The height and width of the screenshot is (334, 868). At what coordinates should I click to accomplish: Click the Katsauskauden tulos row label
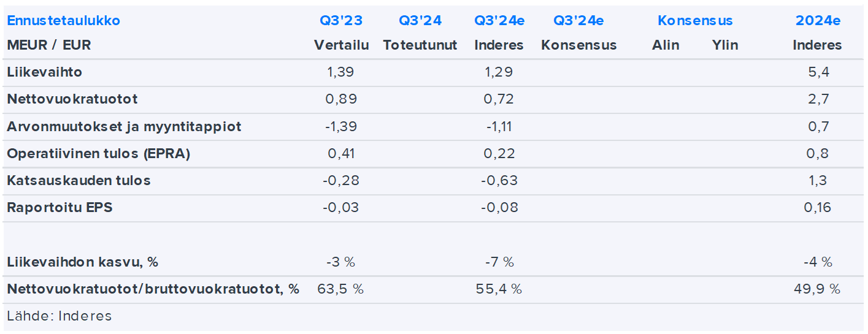pos(79,181)
